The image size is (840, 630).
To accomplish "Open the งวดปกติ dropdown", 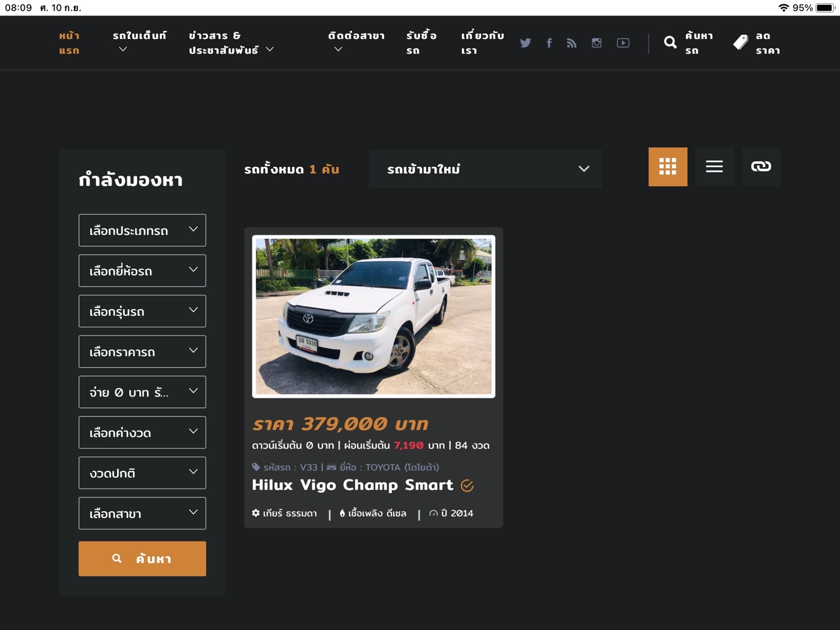I will [142, 473].
